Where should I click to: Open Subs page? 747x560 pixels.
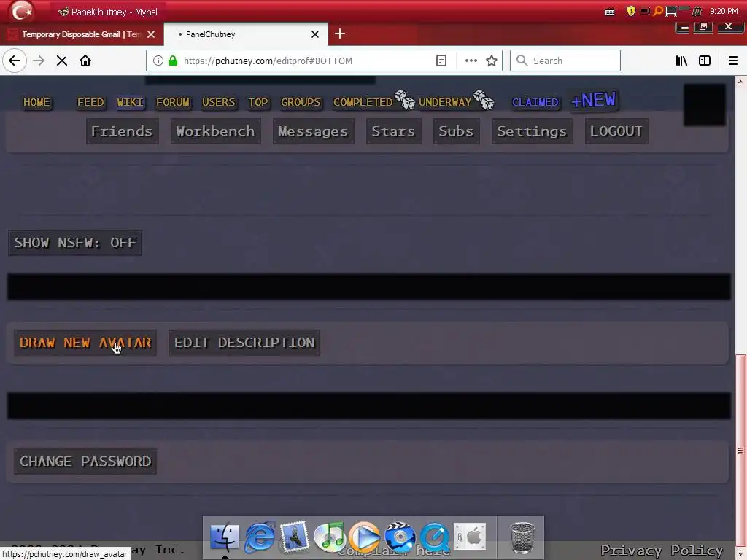point(456,131)
